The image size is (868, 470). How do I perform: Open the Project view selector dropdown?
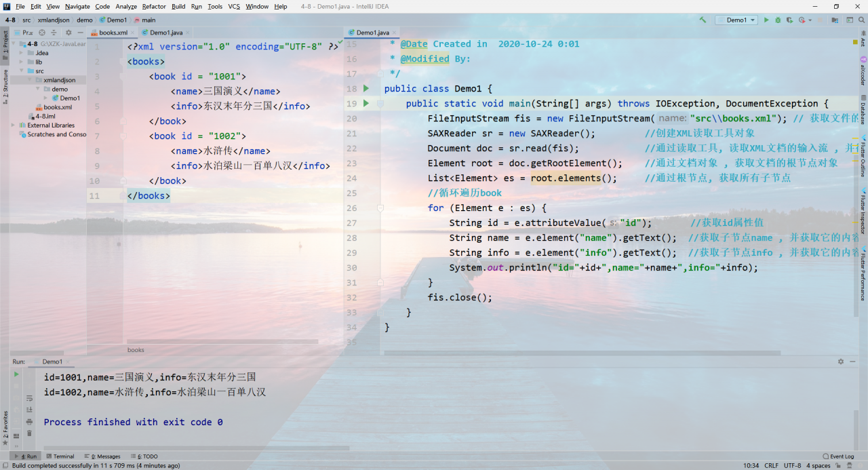[x=24, y=32]
